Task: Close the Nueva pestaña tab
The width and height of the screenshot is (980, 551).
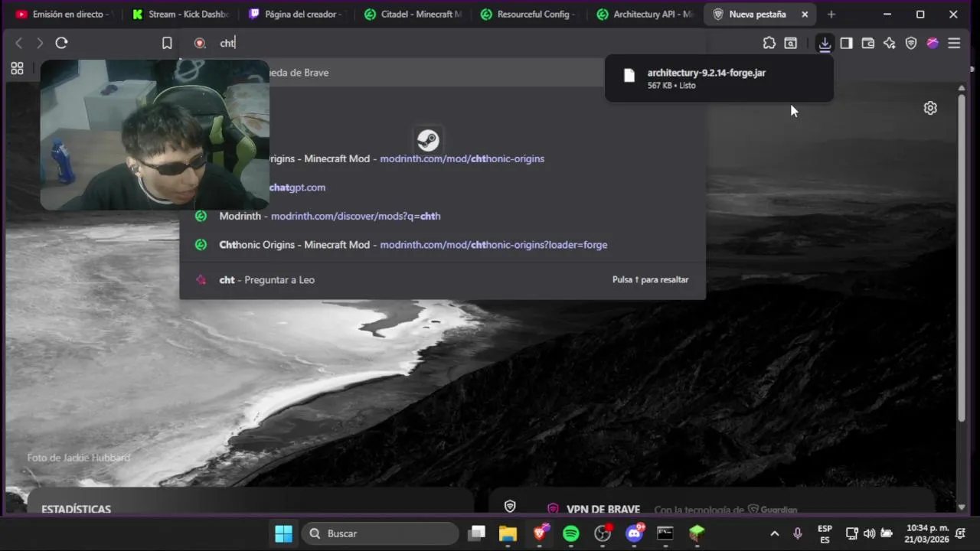Action: click(805, 14)
